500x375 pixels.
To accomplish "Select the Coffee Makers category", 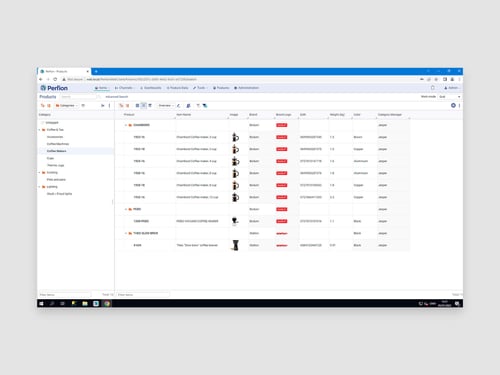I will pos(56,151).
